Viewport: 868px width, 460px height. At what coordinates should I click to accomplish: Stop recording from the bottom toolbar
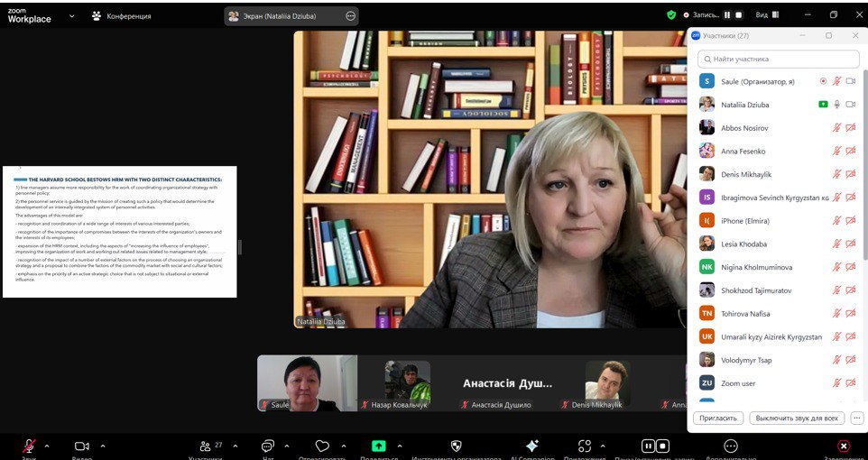[662, 446]
